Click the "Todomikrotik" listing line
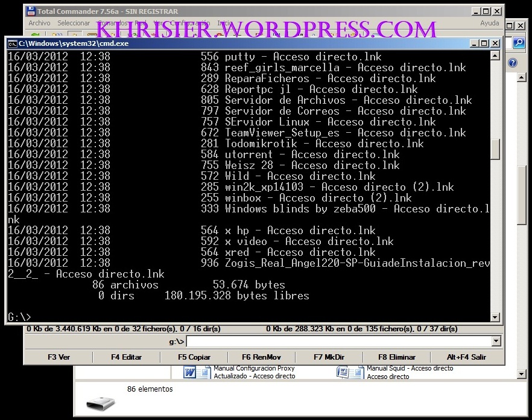The image size is (532, 420). (216, 143)
